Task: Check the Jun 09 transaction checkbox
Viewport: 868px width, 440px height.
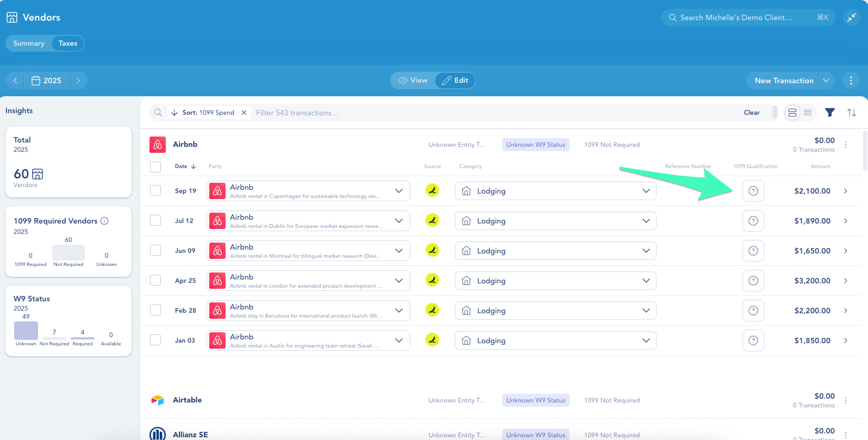Action: [x=155, y=250]
